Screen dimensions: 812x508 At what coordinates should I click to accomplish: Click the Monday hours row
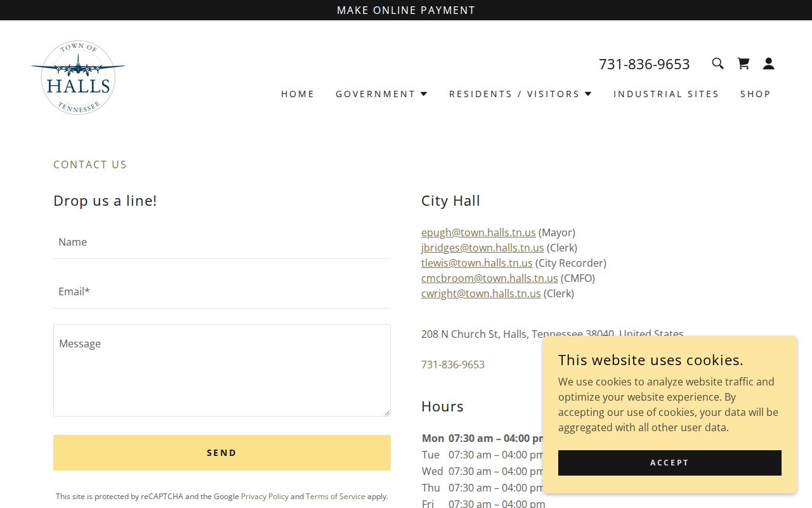tap(483, 438)
